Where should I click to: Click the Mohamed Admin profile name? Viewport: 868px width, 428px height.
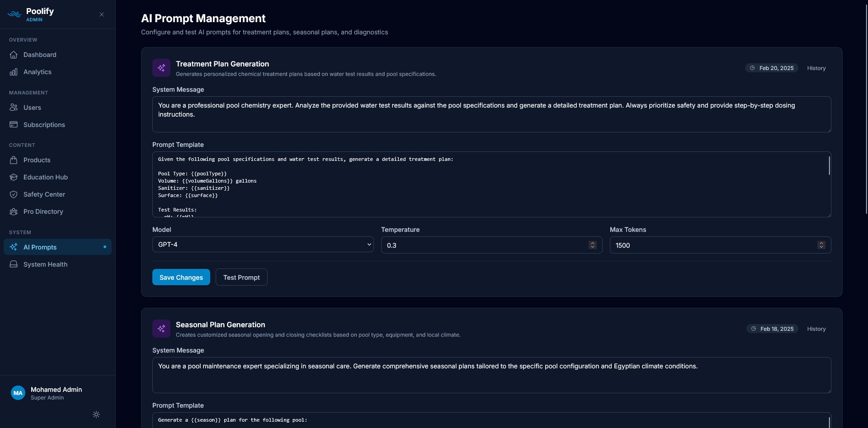[56, 389]
